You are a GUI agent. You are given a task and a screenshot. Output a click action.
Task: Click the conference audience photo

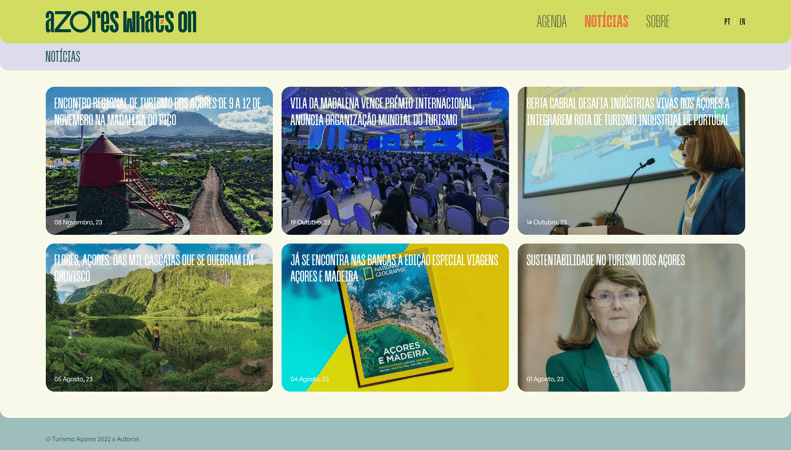click(395, 185)
